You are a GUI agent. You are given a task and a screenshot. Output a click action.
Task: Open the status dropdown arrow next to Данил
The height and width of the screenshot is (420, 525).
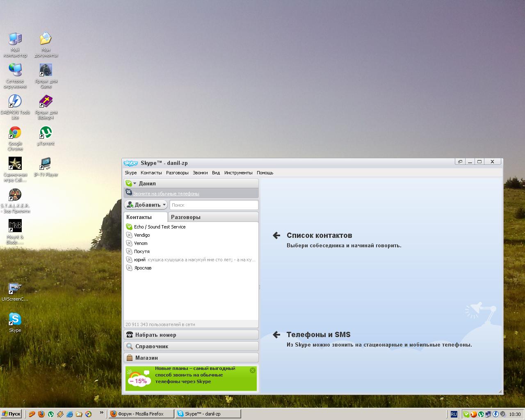(x=135, y=183)
